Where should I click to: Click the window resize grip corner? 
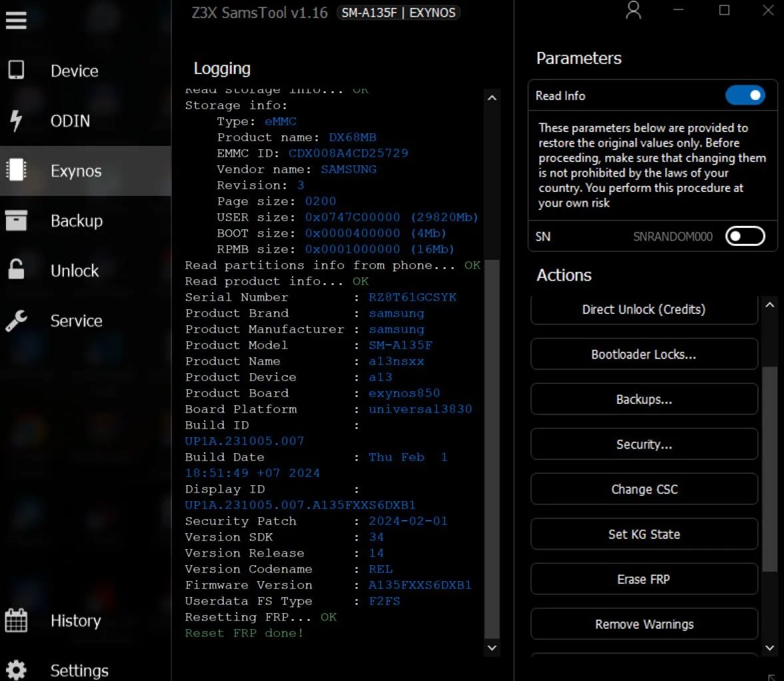pos(772,677)
